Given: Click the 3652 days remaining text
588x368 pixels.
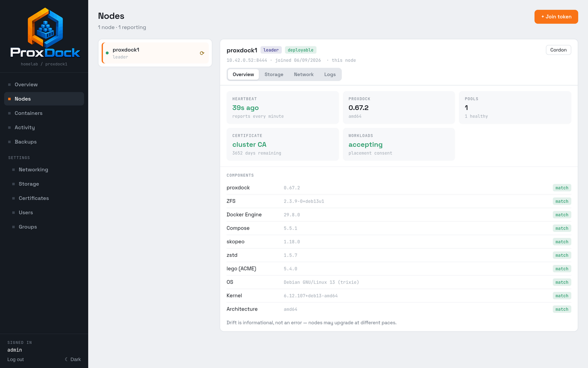Looking at the screenshot, I should coord(257,153).
